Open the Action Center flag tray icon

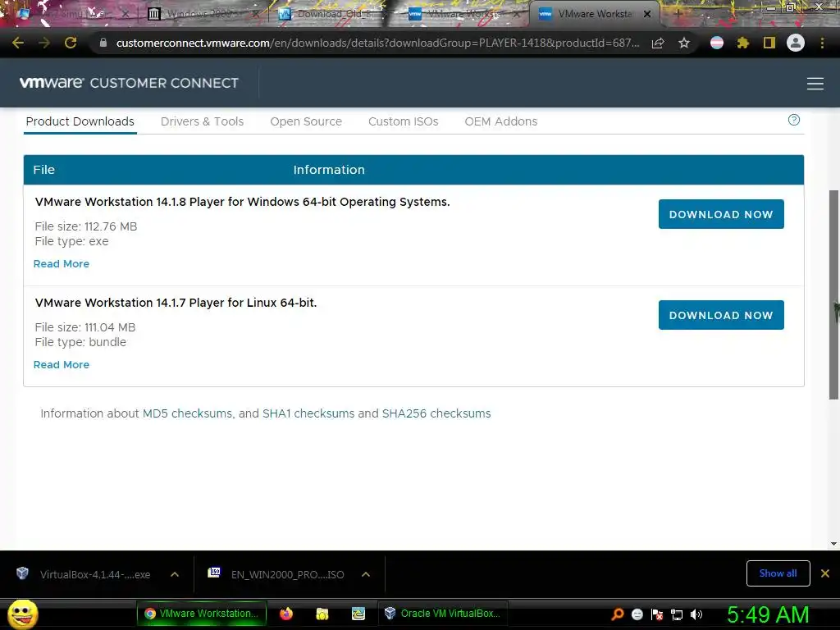click(x=657, y=614)
